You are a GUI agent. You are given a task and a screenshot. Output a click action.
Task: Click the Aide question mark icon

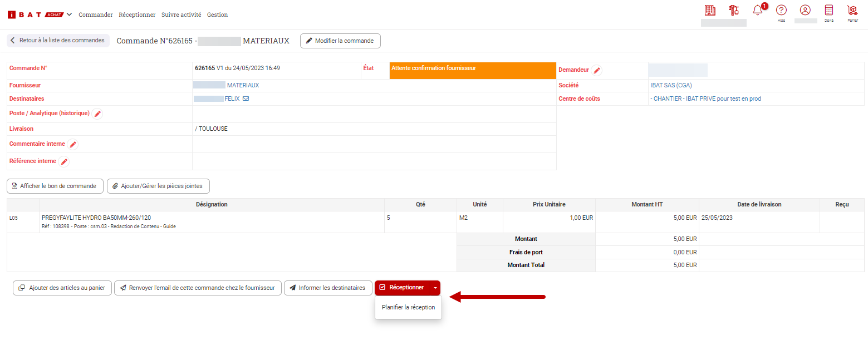click(x=781, y=11)
